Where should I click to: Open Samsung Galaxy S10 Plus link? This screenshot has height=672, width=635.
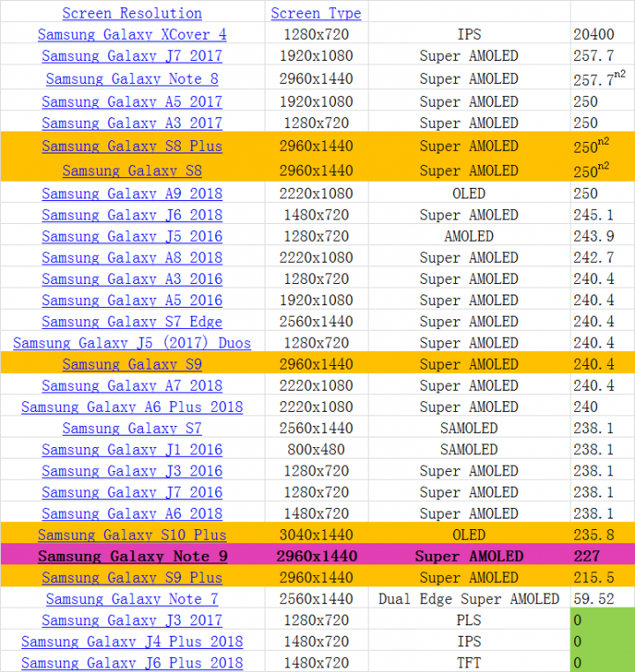(132, 535)
